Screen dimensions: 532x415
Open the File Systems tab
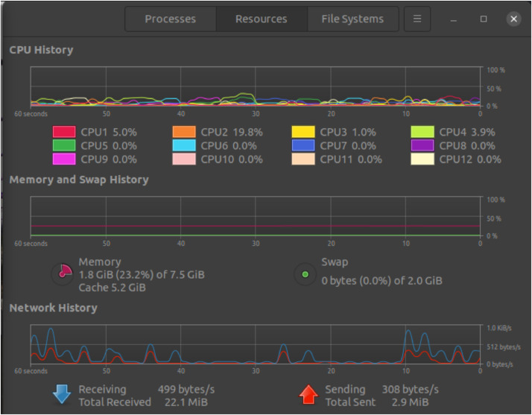(x=352, y=19)
